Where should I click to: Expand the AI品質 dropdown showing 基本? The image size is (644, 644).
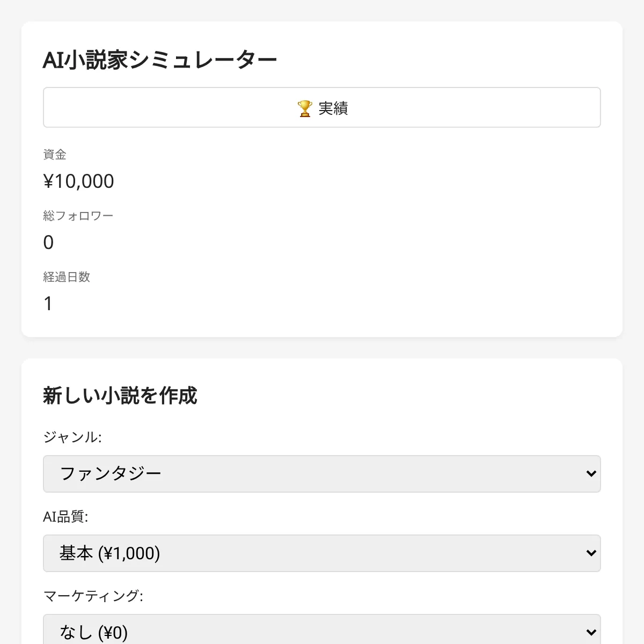pyautogui.click(x=321, y=553)
